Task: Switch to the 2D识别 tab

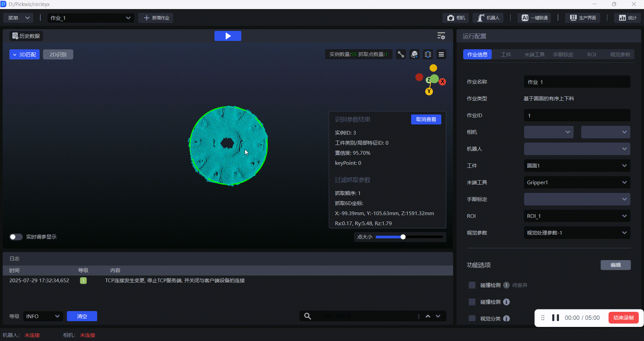Action: point(58,54)
